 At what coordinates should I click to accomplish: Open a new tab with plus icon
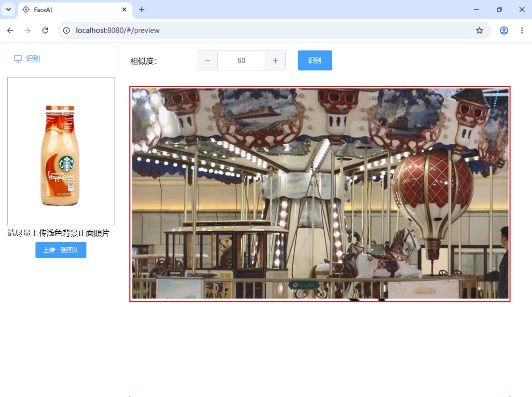click(x=142, y=9)
